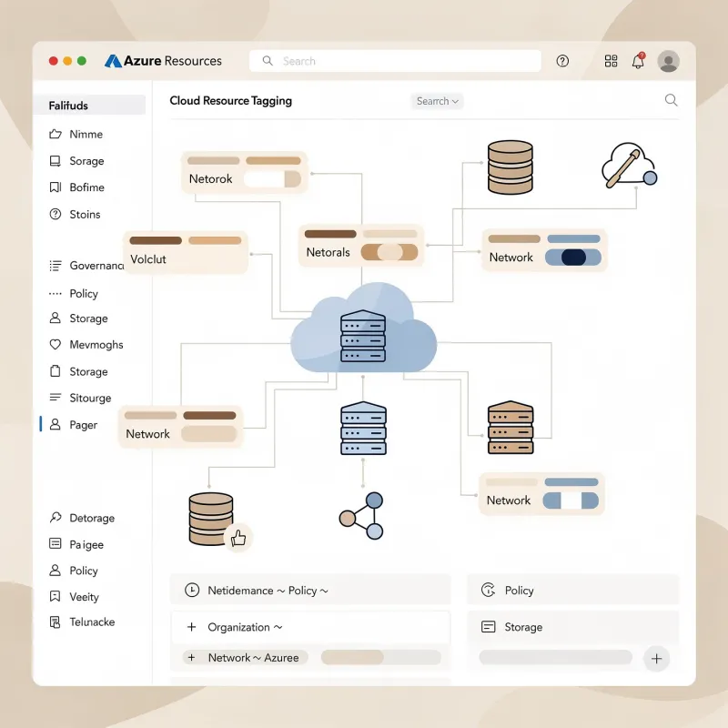The image size is (728, 728).
Task: Click the round plus button under Storage
Action: [656, 658]
